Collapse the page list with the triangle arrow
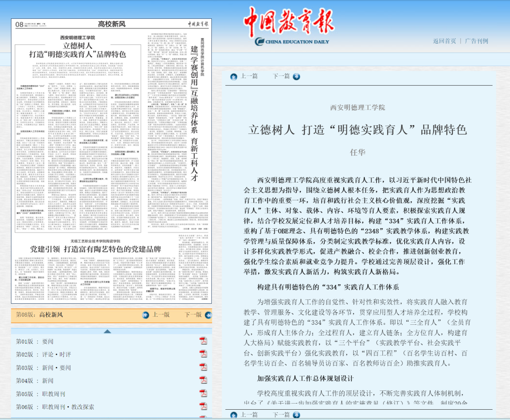 (x=108, y=331)
